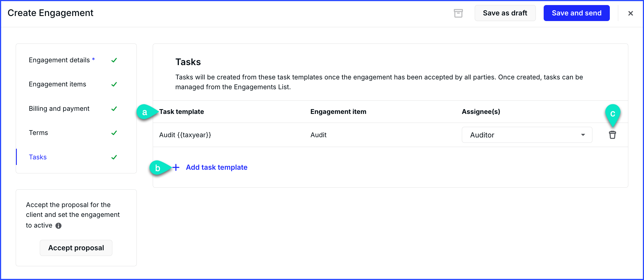Go to Engagement details step
This screenshot has width=644, height=280.
click(62, 60)
